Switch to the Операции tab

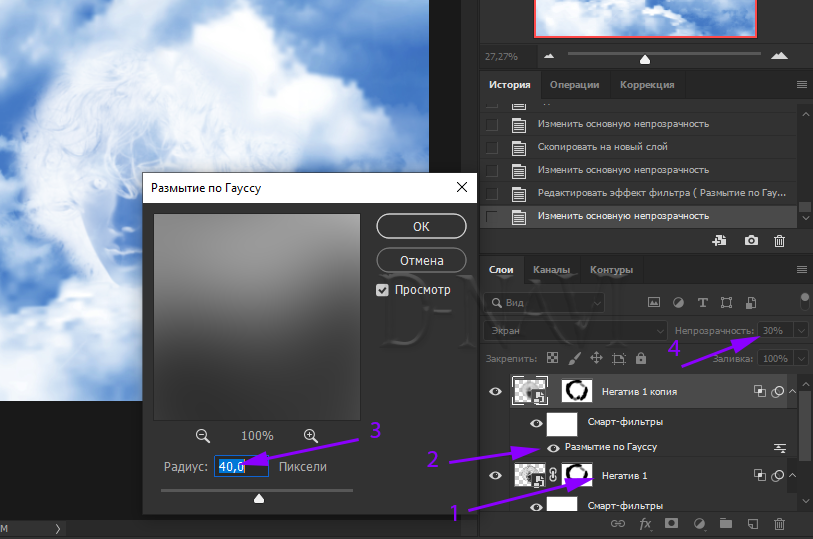pos(574,84)
